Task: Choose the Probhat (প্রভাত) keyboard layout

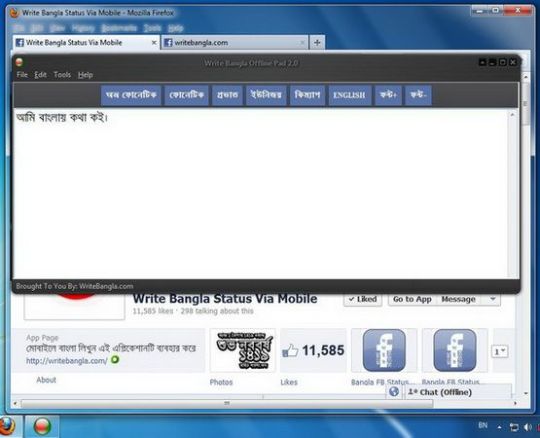Action: coord(227,95)
